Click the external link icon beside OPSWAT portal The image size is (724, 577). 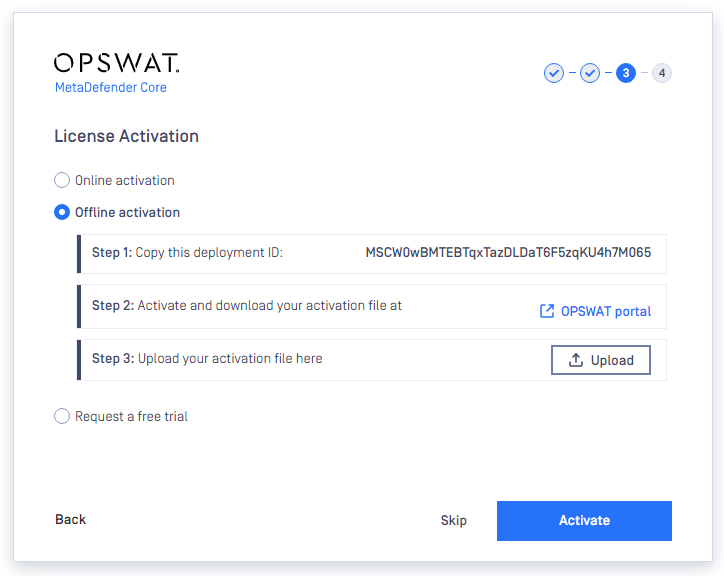tap(547, 311)
